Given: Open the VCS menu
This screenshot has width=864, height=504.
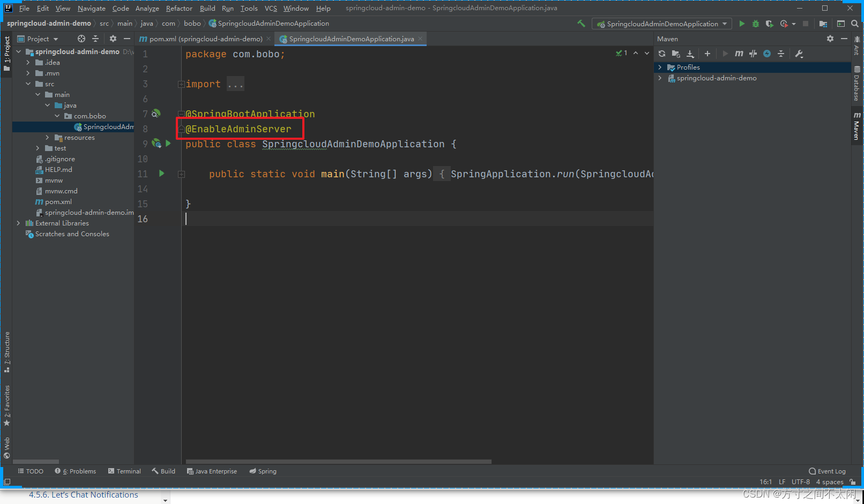Looking at the screenshot, I should [x=271, y=8].
